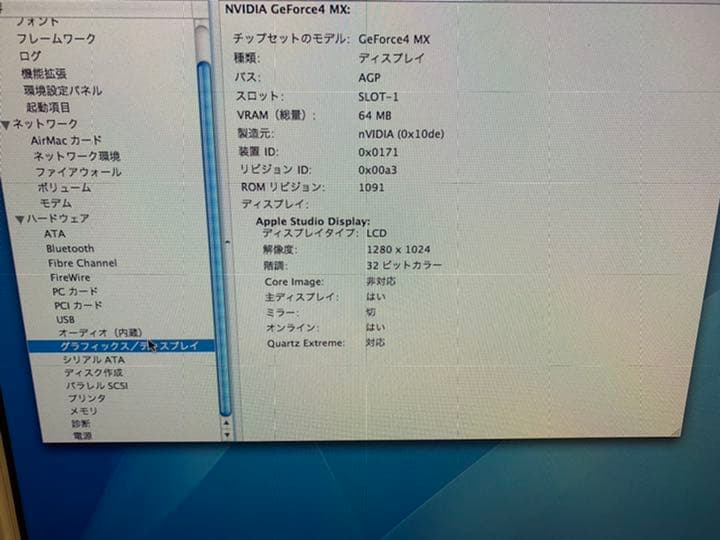This screenshot has width=720, height=540.
Task: Select 起動項目 in the sidebar
Action: [48, 107]
